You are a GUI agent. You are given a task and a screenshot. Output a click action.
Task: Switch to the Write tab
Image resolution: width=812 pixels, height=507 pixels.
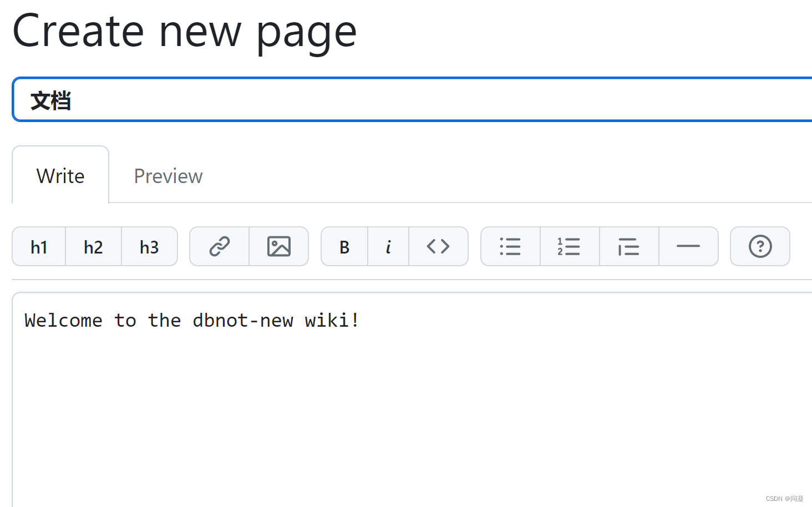(x=60, y=175)
